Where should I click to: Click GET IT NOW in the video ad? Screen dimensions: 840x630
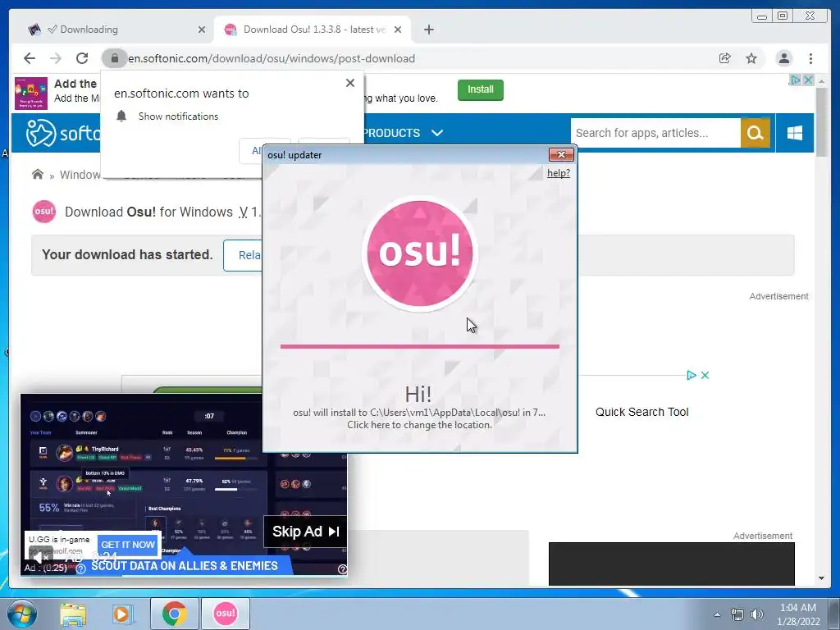coord(128,545)
